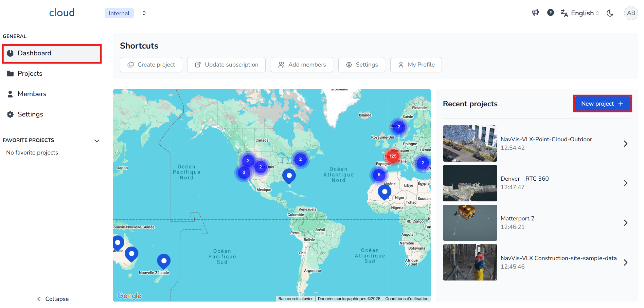644x308 pixels.
Task: Open the help question mark icon
Action: tap(551, 13)
